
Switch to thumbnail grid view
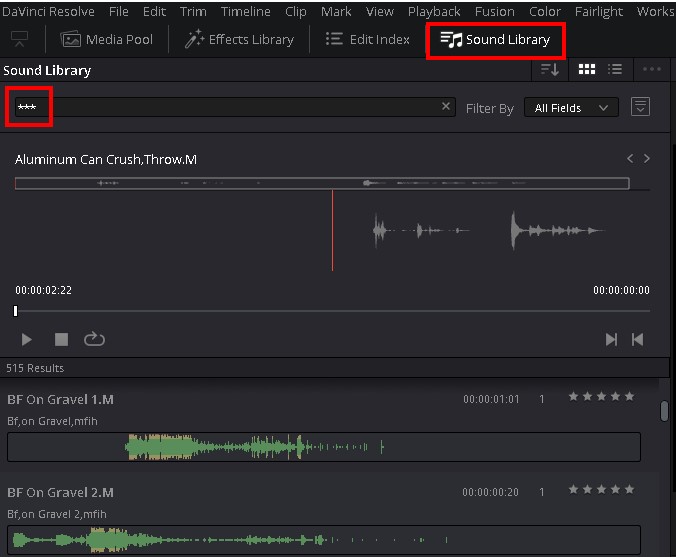tap(587, 69)
